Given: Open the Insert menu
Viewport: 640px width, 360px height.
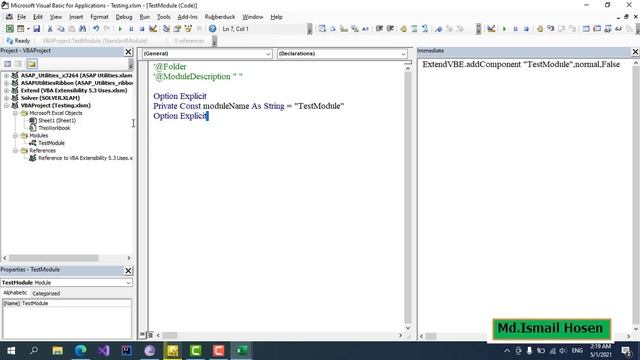Looking at the screenshot, I should point(76,17).
